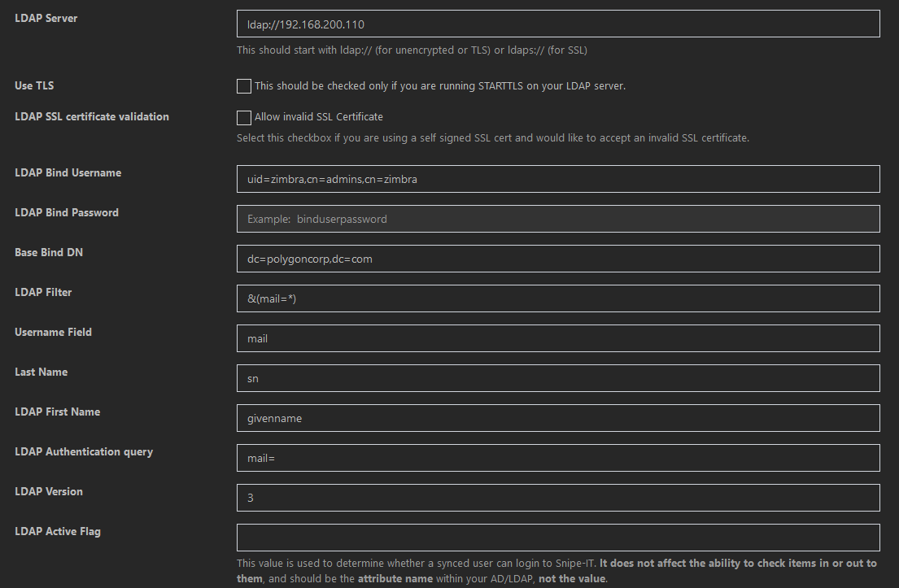The width and height of the screenshot is (899, 588).
Task: Click the LDAP Version field showing 3
Action: coord(557,497)
